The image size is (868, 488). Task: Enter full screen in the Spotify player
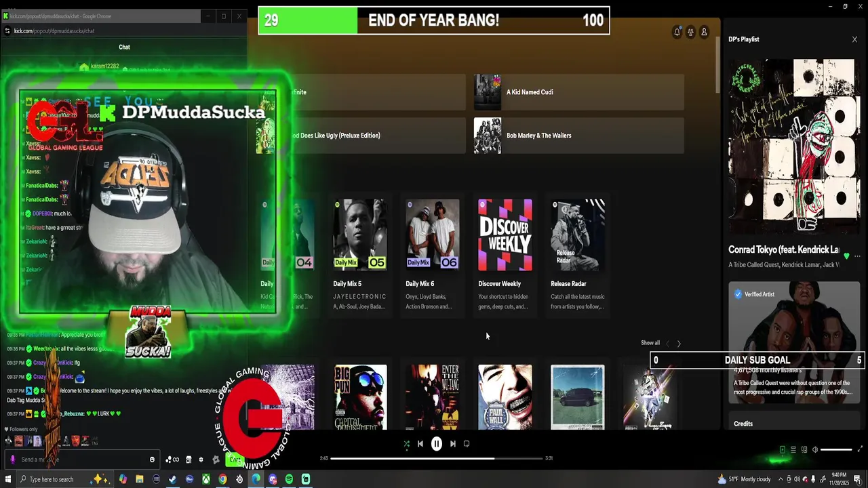click(861, 449)
